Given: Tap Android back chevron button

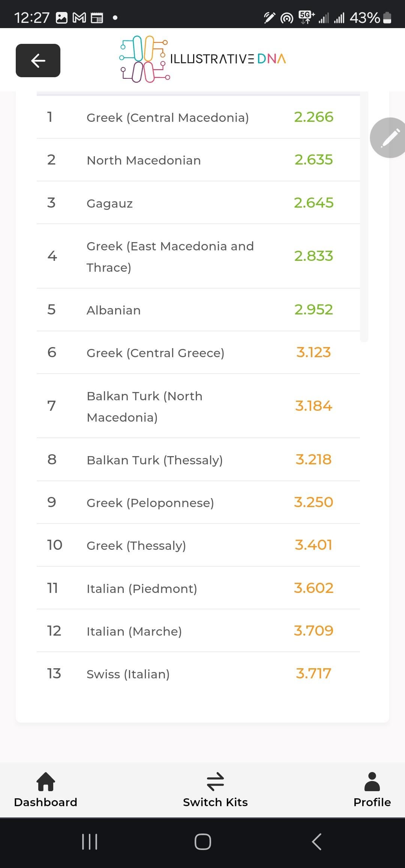Looking at the screenshot, I should pos(316,842).
